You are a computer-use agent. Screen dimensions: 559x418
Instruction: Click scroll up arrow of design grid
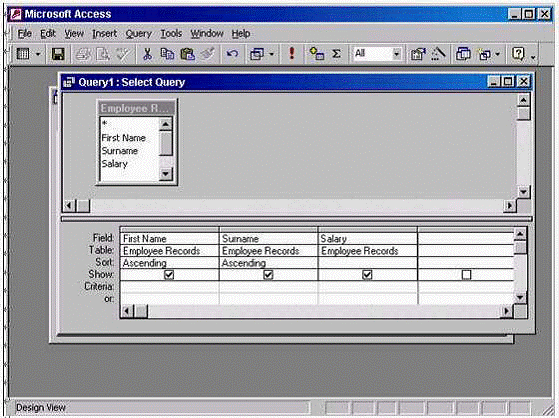click(x=520, y=234)
